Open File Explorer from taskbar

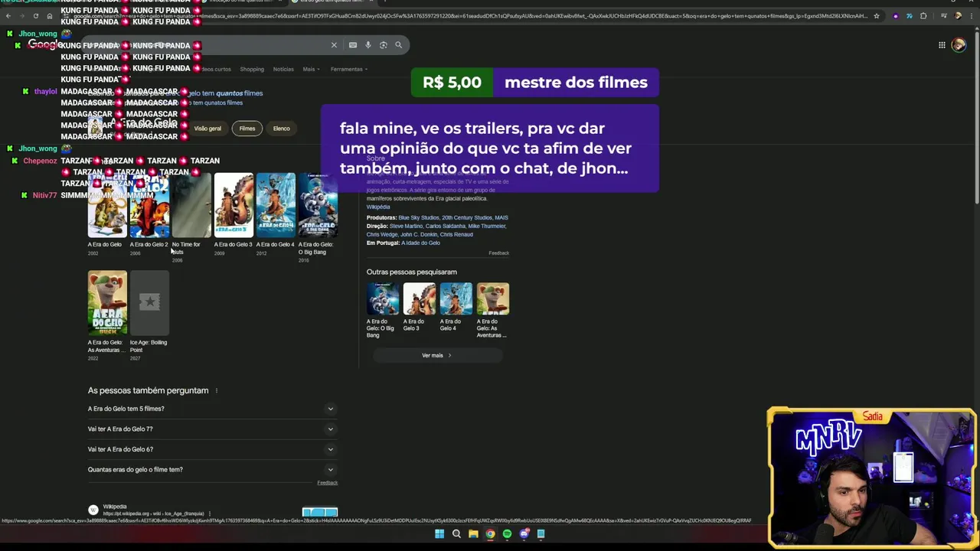point(473,534)
